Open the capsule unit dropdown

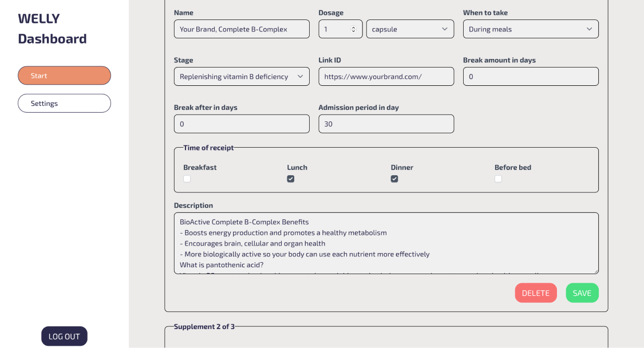[410, 29]
